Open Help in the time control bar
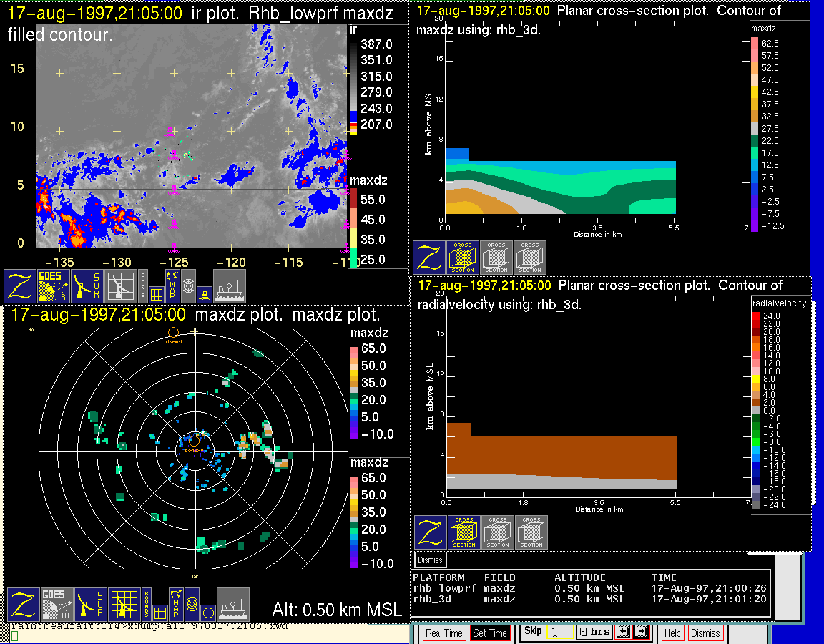The height and width of the screenshot is (644, 824). click(672, 633)
